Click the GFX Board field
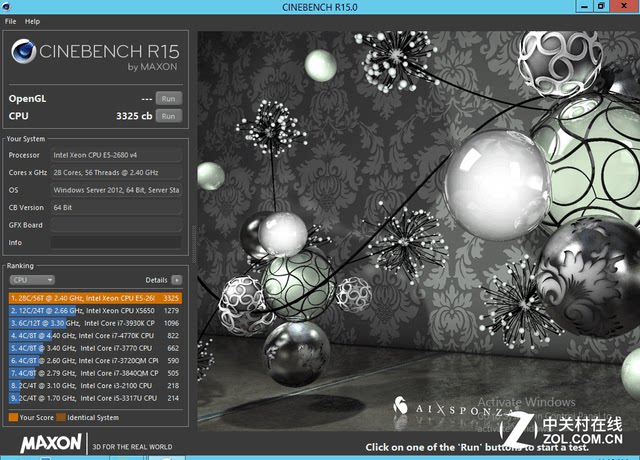Screen dimensions: 640x460 click(x=116, y=225)
